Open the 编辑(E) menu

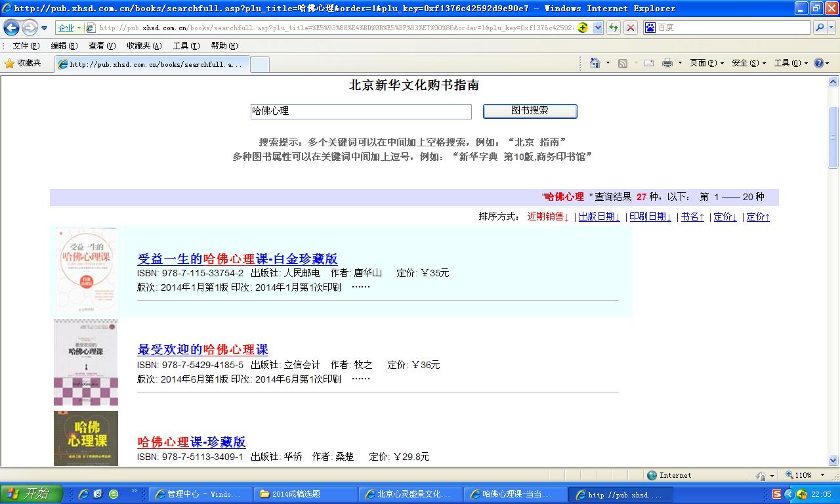coord(64,46)
